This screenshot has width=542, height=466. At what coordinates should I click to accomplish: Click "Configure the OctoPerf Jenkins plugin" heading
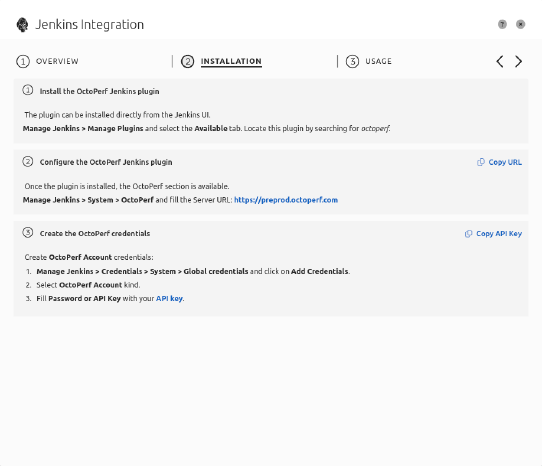106,162
